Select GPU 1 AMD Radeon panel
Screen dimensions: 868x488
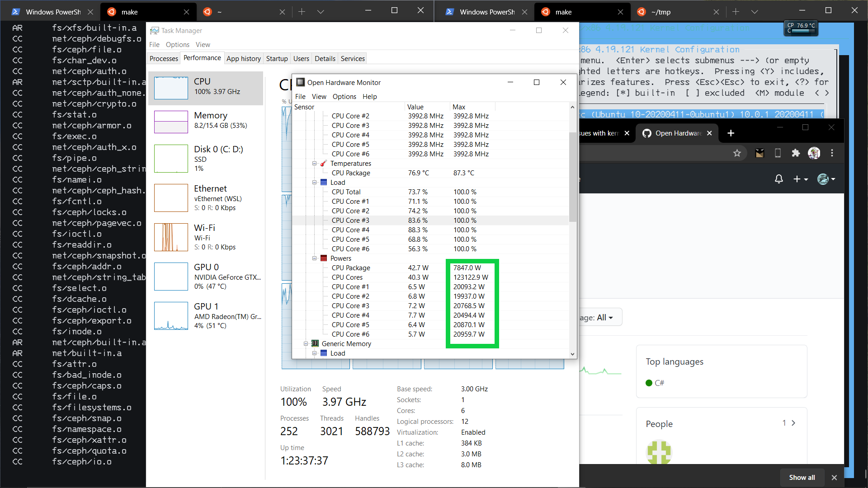(x=206, y=315)
